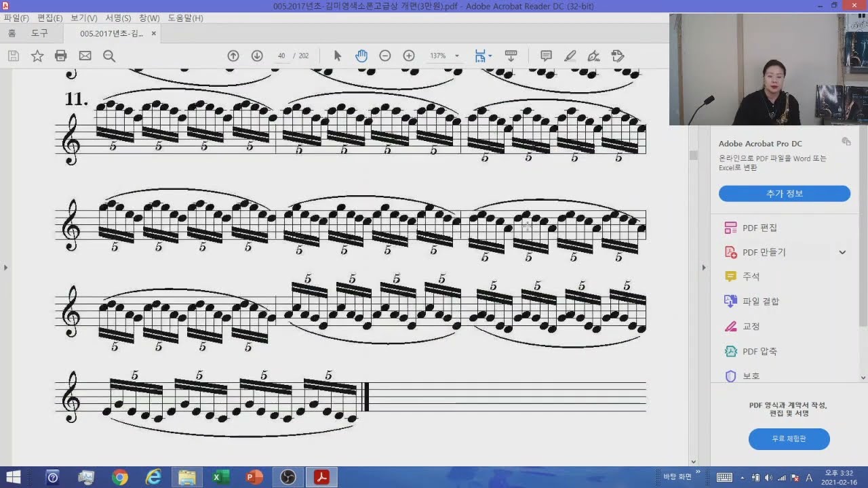
Task: Click the stamp tool icon in toolbar
Action: click(x=617, y=56)
